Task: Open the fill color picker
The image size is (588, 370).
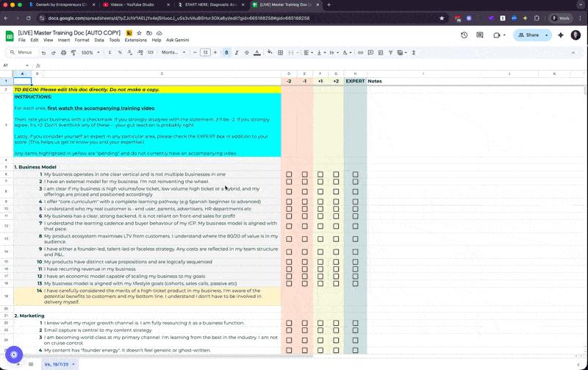Action: tap(270, 52)
